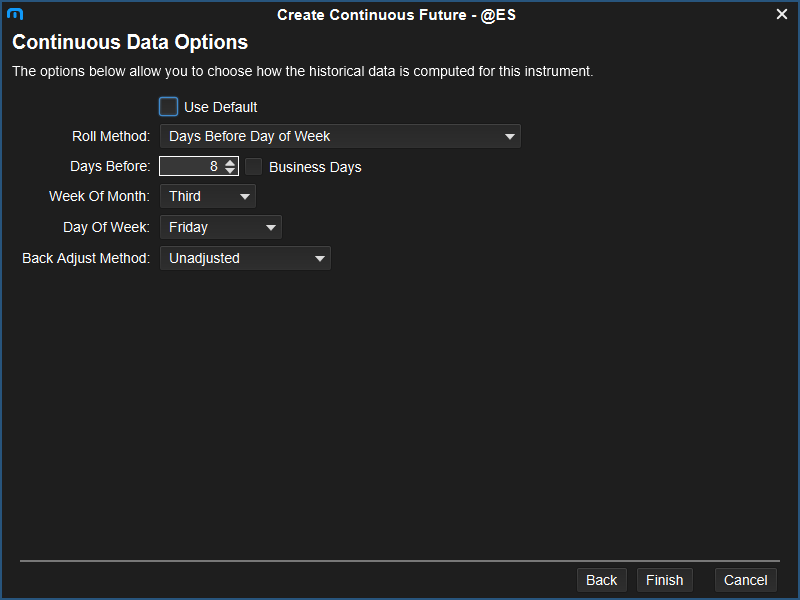Cancel the continuous future wizard
Image resolution: width=800 pixels, height=600 pixels.
(x=745, y=580)
